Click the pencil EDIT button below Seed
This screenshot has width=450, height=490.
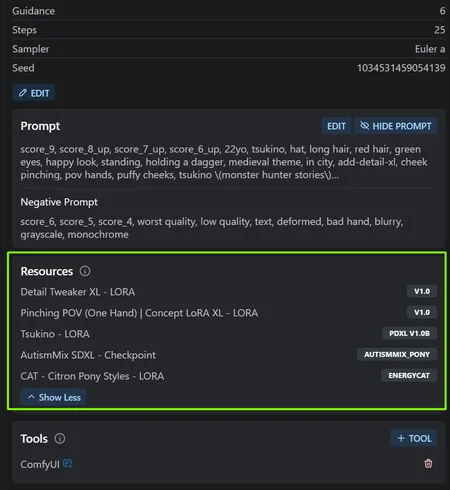click(x=34, y=93)
